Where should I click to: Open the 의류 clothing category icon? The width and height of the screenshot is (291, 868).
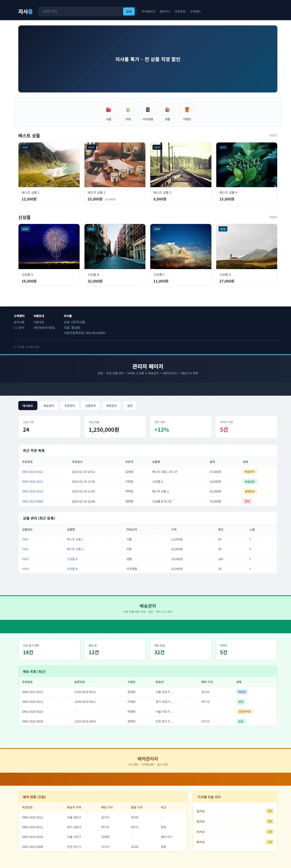(x=128, y=110)
